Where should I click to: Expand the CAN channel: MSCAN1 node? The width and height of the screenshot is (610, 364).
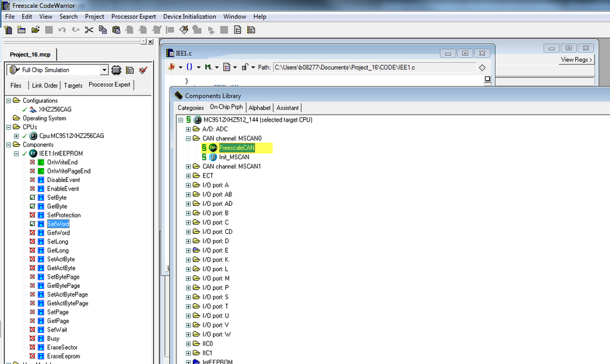188,166
